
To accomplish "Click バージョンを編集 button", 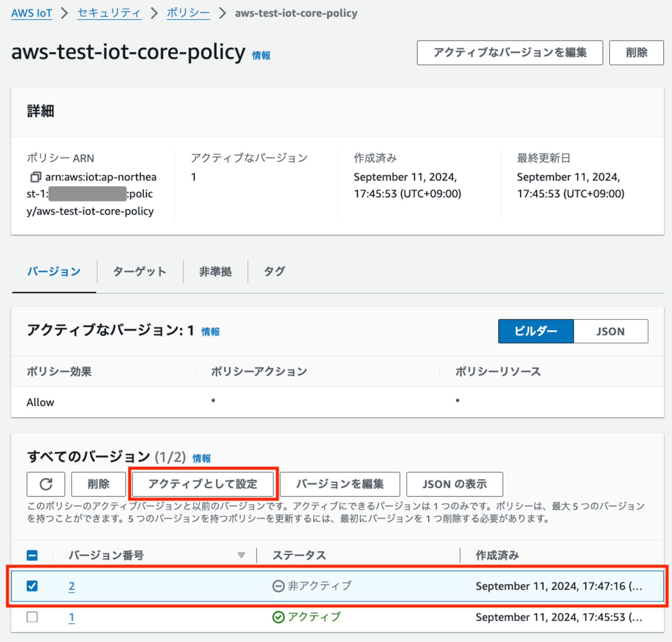I will point(340,484).
